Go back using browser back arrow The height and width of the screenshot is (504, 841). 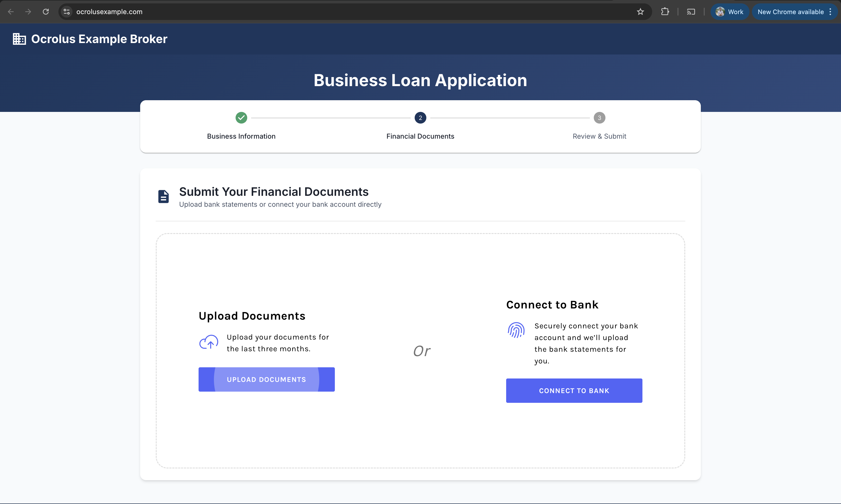(x=11, y=12)
